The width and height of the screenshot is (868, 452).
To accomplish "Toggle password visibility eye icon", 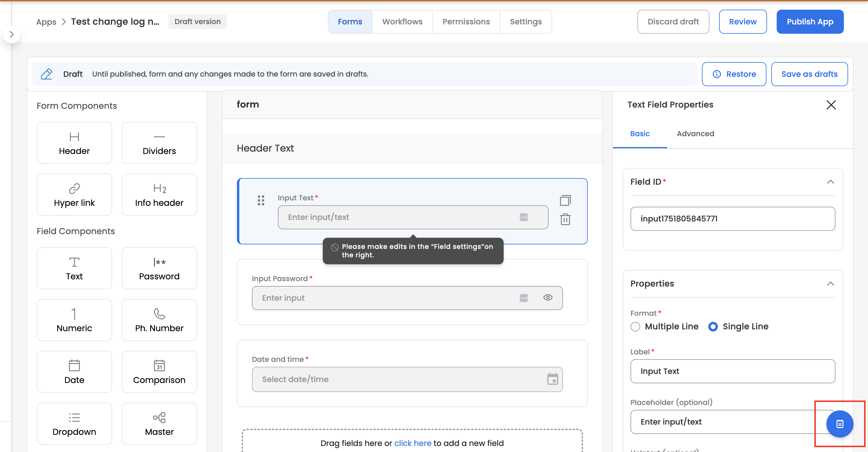I will click(x=548, y=297).
